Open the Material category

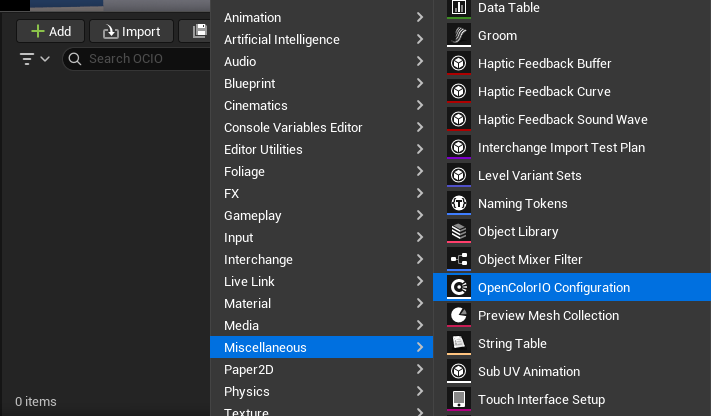pos(321,303)
